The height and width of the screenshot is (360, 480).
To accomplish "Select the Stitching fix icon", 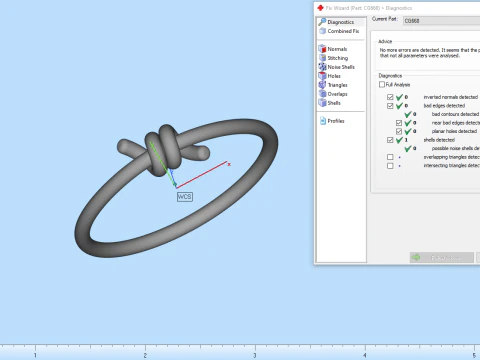I will click(x=322, y=58).
